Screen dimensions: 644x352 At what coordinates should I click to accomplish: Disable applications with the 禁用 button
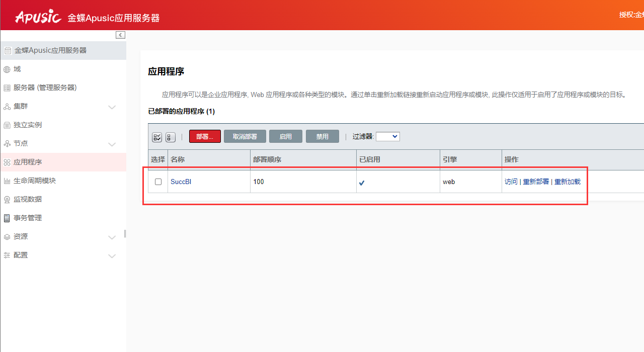[322, 136]
